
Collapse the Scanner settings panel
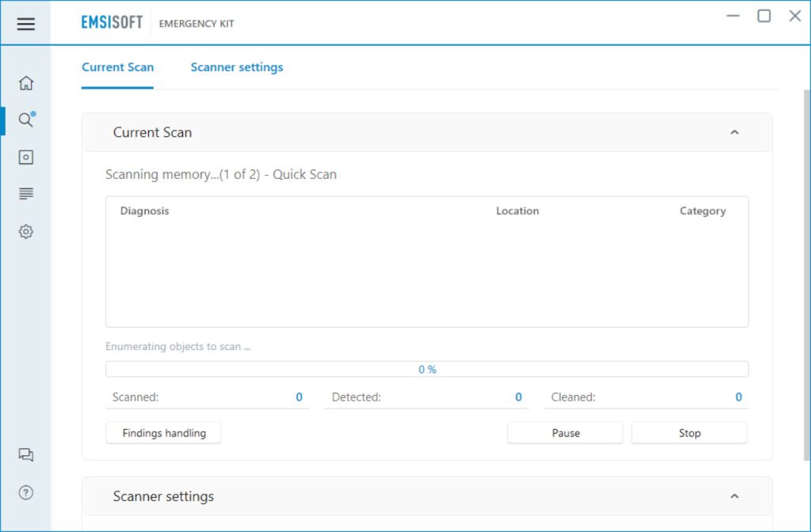pos(734,496)
